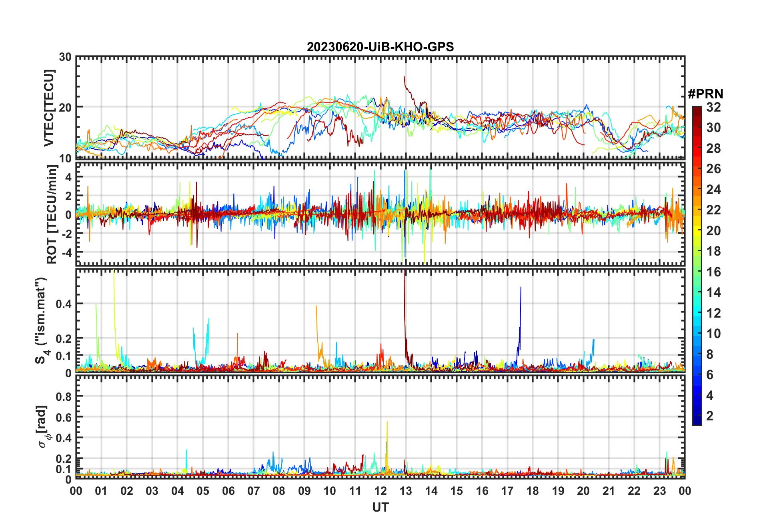Screen dimensions: 761x532
Task: Click the PRN colorbar tick "2"
Action: coord(710,416)
